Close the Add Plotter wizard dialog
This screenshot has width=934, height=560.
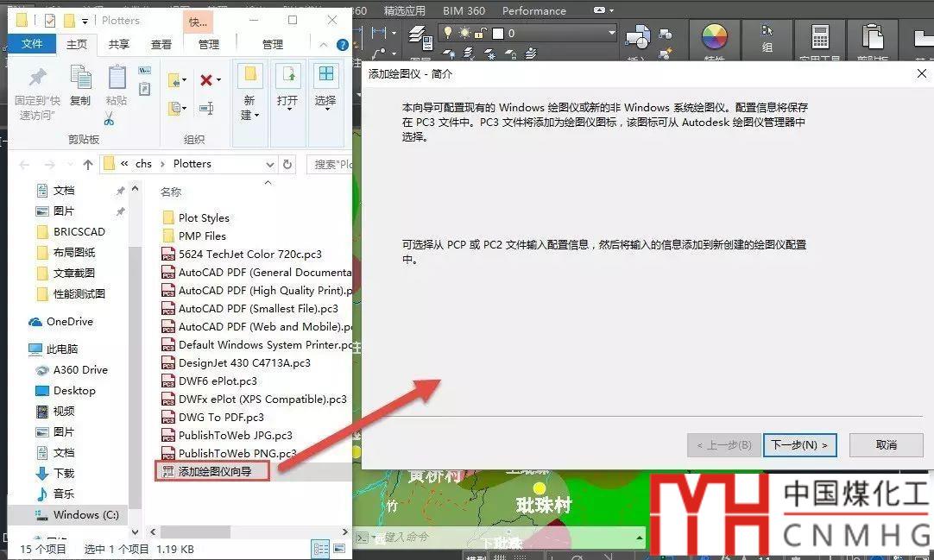click(922, 74)
